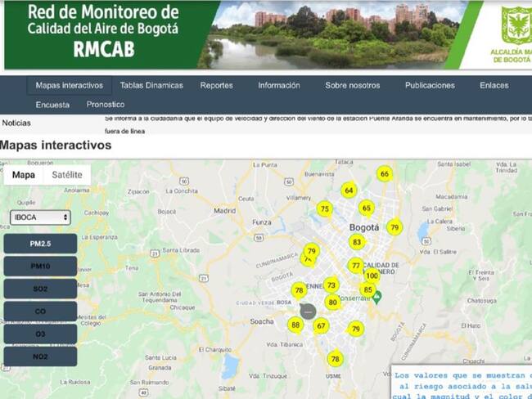Click the Funza label on map
Viewport: 532px width, 399px height.
pyautogui.click(x=262, y=222)
